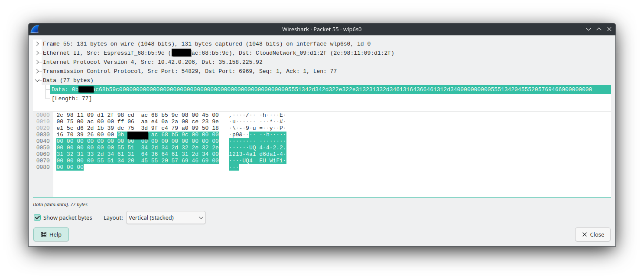
Task: Click ASCII text '······UQ 4-4-2.2.'
Action: click(257, 148)
